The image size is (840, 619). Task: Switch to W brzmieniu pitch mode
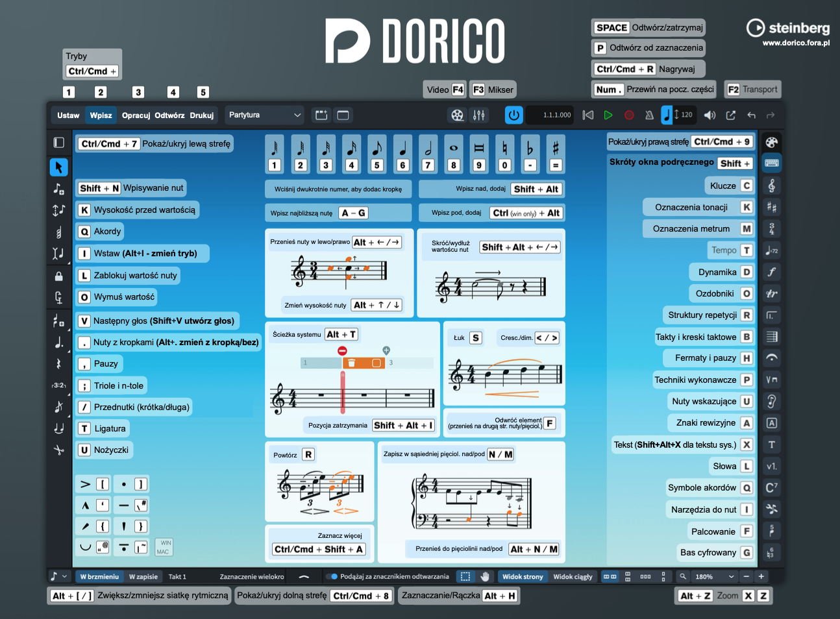(x=99, y=576)
